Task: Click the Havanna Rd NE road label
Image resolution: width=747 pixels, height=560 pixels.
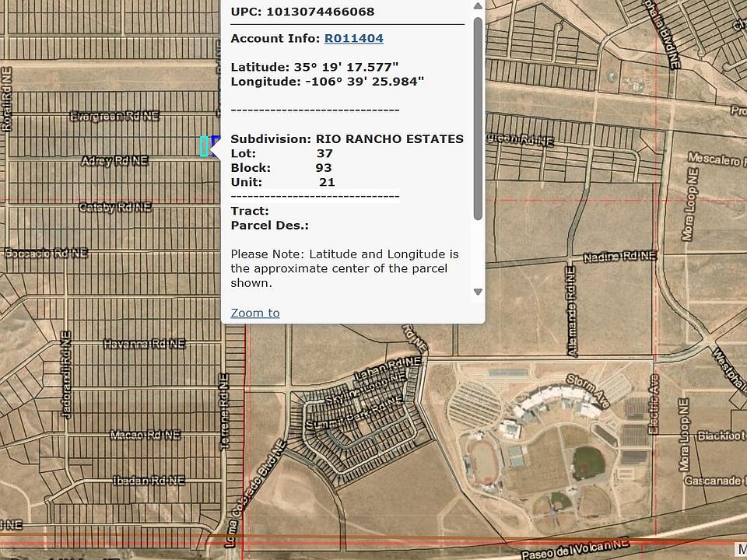Action: tap(144, 343)
